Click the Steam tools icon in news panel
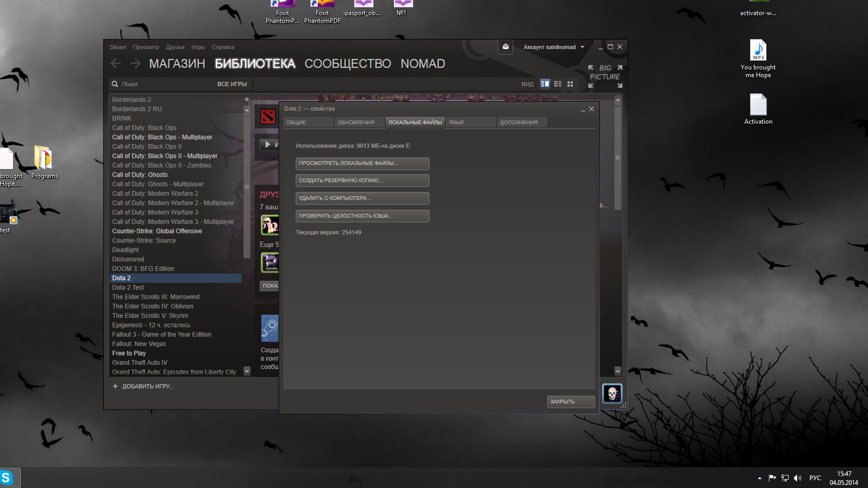 pos(270,328)
